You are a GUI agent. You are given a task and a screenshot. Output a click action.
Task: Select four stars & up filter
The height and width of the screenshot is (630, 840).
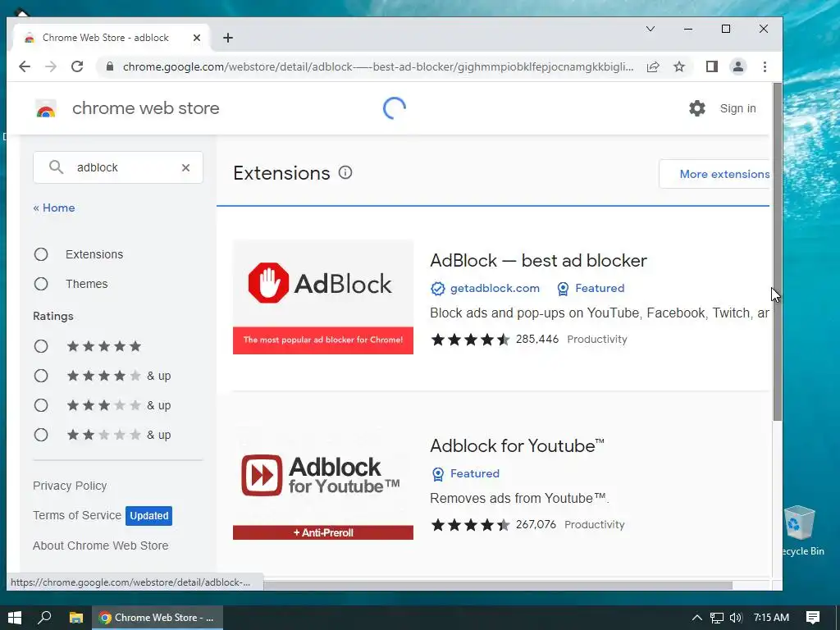coord(41,376)
